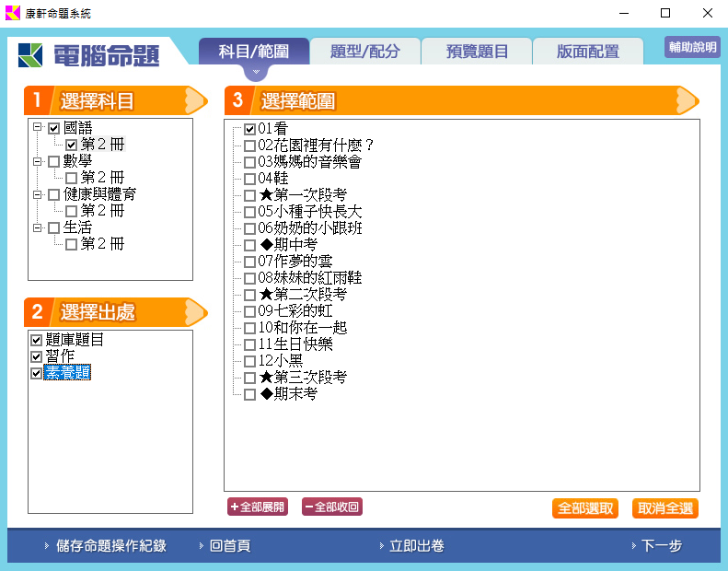
Task: Select the 科目/範圍 tab
Action: (254, 51)
